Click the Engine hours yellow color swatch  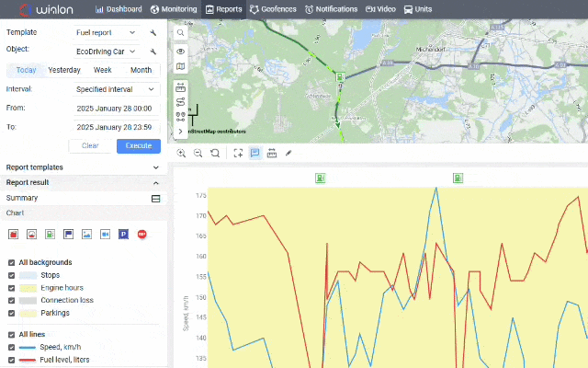(x=28, y=288)
